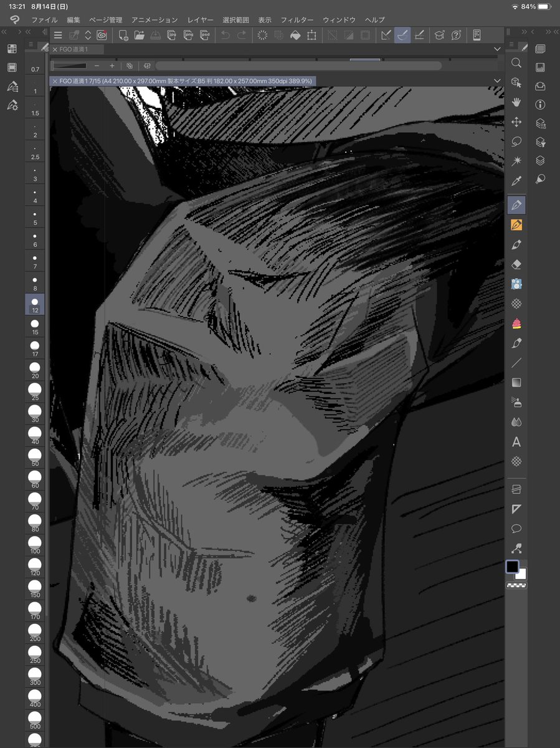Open the アニメーション menu
Viewport: 560px width, 748px height.
[x=154, y=20]
